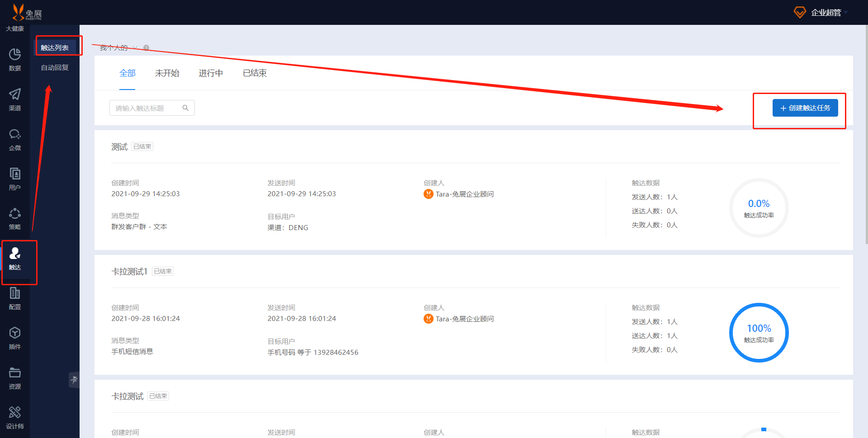Click the help question mark icon
The width and height of the screenshot is (868, 438).
coord(146,48)
